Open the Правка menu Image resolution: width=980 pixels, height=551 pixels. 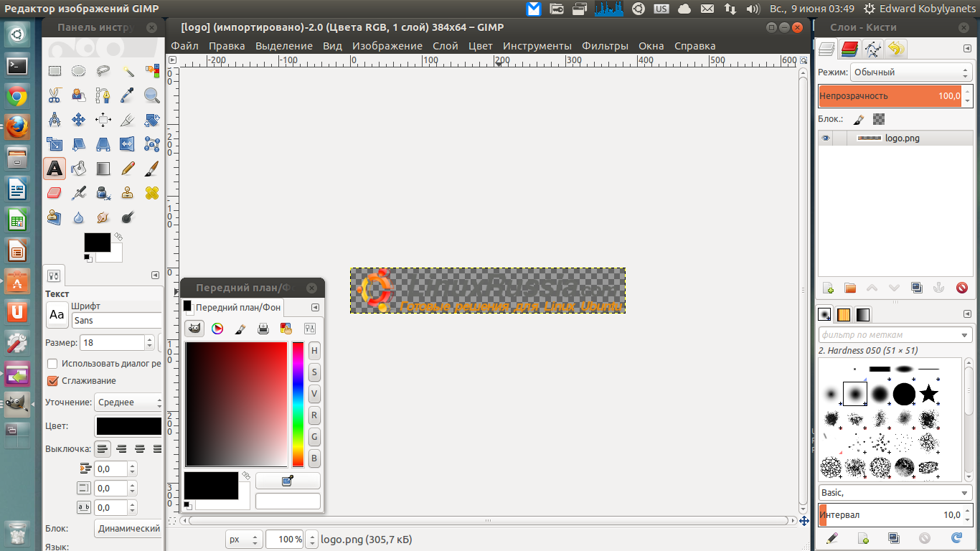[227, 46]
